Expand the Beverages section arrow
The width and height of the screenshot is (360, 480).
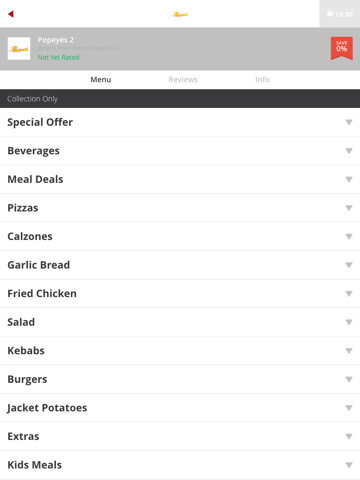coord(349,151)
